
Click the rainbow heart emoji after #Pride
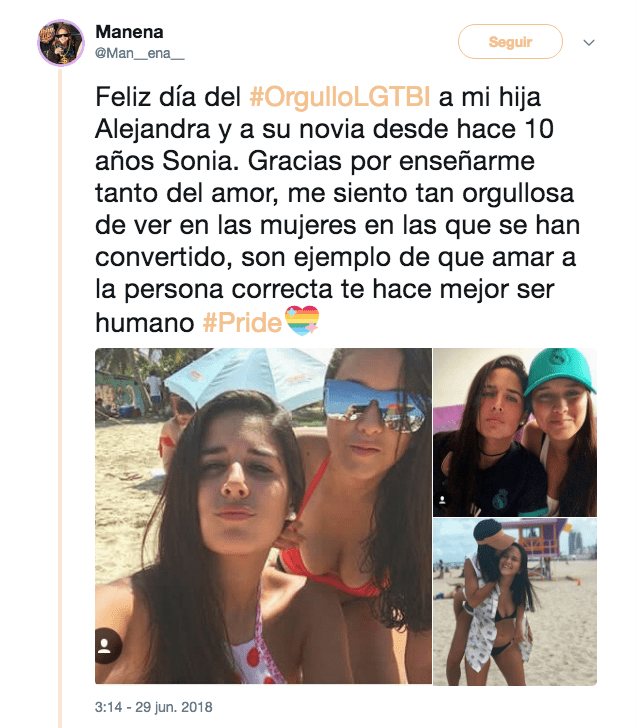point(302,321)
